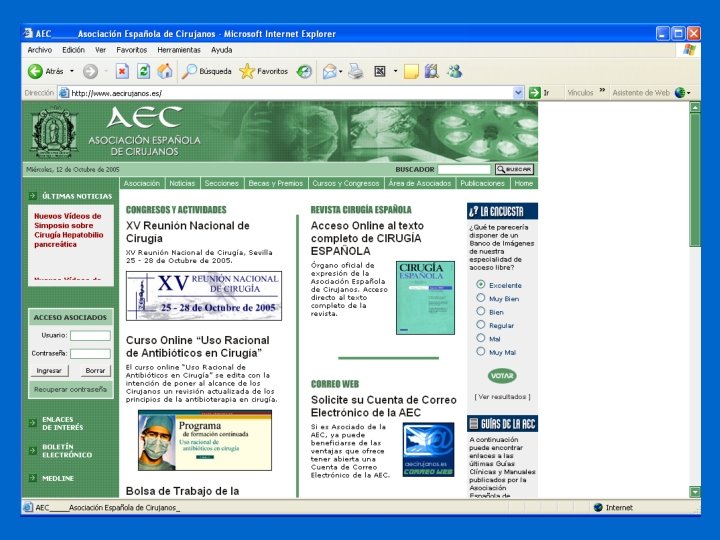720x540 pixels.
Task: Open the Ver menu
Action: coord(100,50)
